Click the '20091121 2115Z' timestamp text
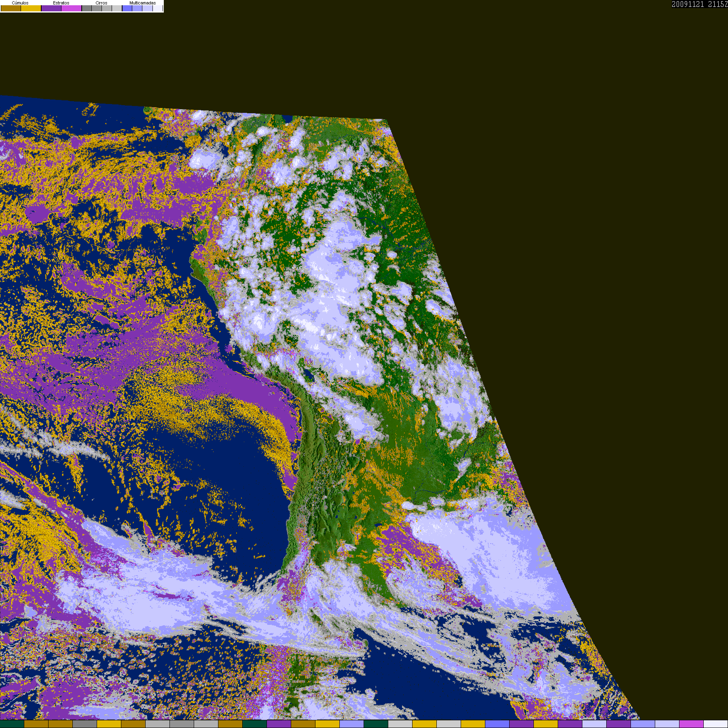Viewport: 728px width, 728px height. point(700,4)
